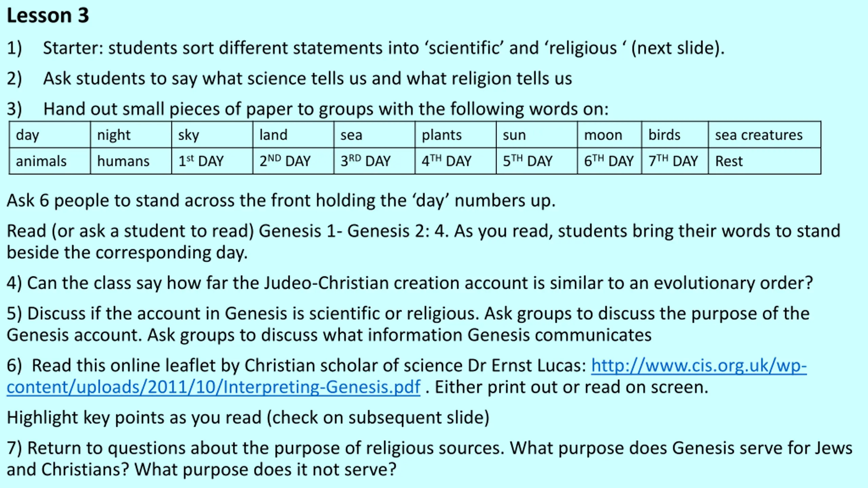Select the '1st DAY' table cell
This screenshot has height=488, width=868.
pos(212,161)
